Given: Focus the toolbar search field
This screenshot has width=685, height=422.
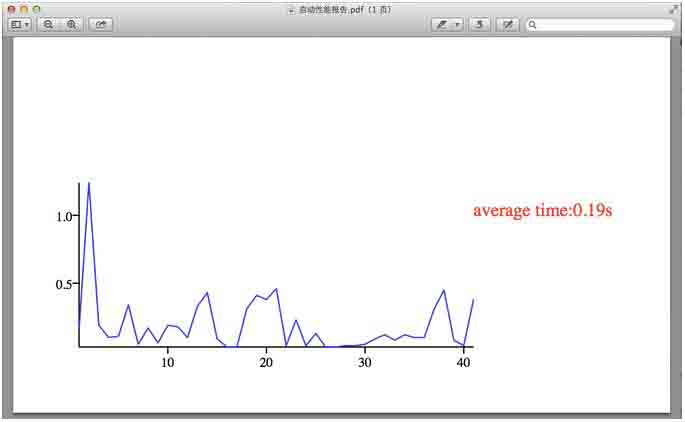Looking at the screenshot, I should tap(600, 25).
